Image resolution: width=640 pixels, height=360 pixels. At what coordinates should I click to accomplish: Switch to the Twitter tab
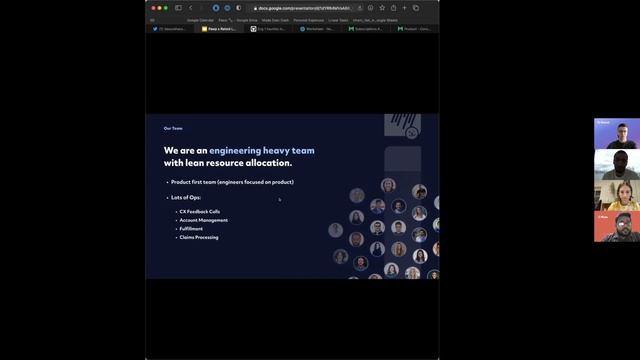click(x=169, y=29)
